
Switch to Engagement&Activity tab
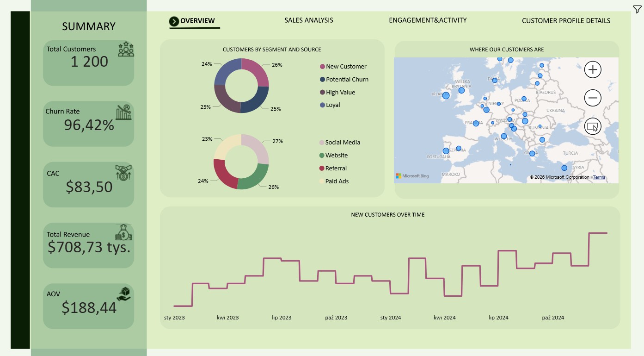coord(428,20)
